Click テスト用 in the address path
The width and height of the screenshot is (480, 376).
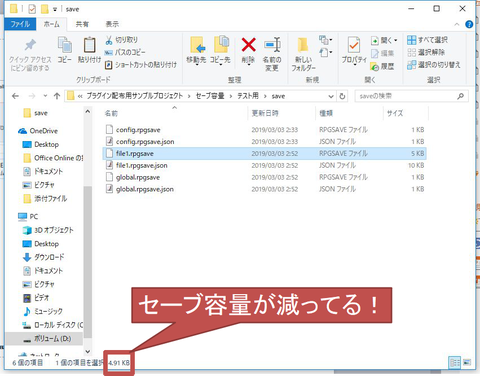(248, 96)
